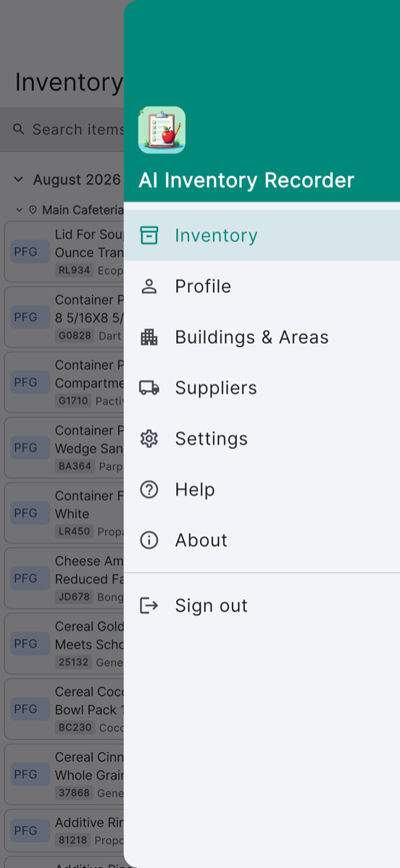Click the Profile person icon
This screenshot has height=868, width=400.
(x=149, y=286)
